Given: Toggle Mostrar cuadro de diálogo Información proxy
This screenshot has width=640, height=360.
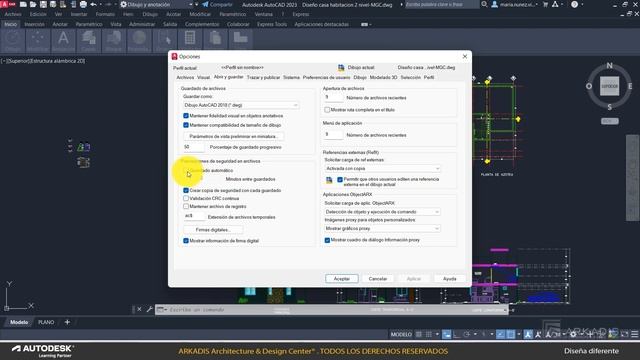Looking at the screenshot, I should [327, 240].
